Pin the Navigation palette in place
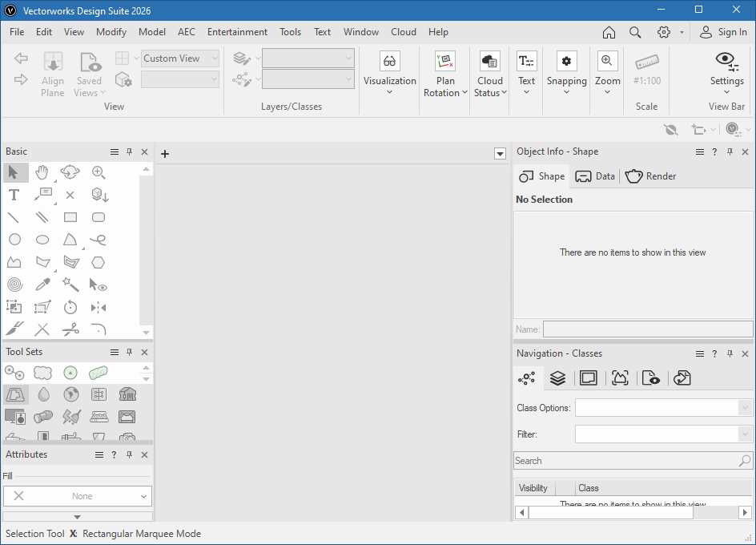756x545 pixels. pos(730,353)
